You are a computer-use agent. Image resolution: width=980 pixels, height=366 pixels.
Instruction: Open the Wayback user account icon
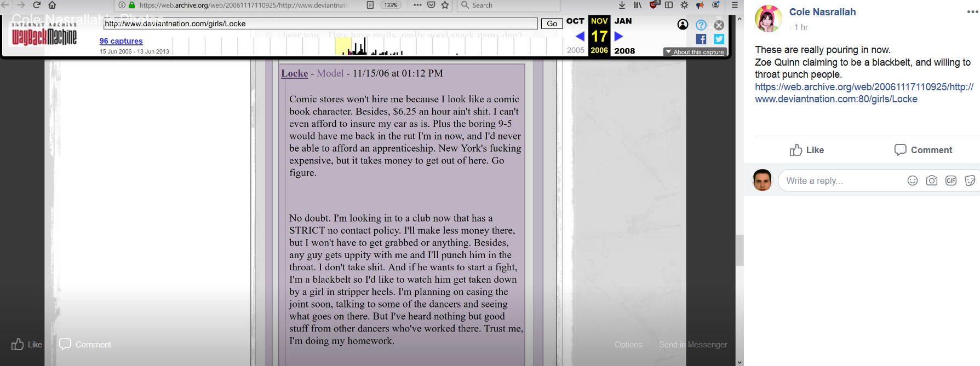[683, 25]
